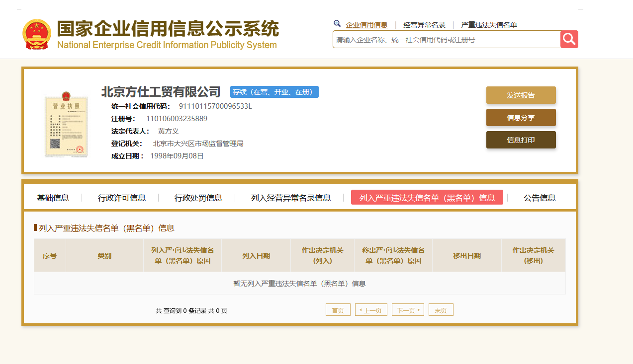This screenshot has width=633, height=364.
Task: Click the national emblem logo
Action: pos(37,35)
